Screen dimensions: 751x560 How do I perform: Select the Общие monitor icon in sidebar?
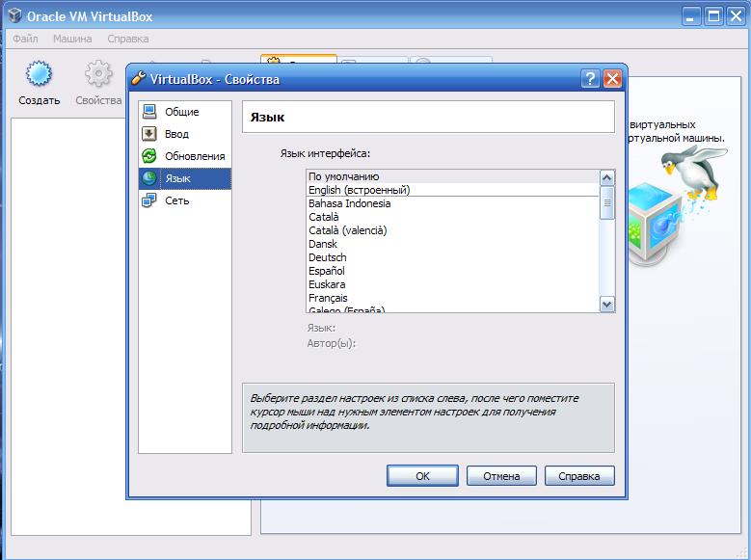point(149,112)
